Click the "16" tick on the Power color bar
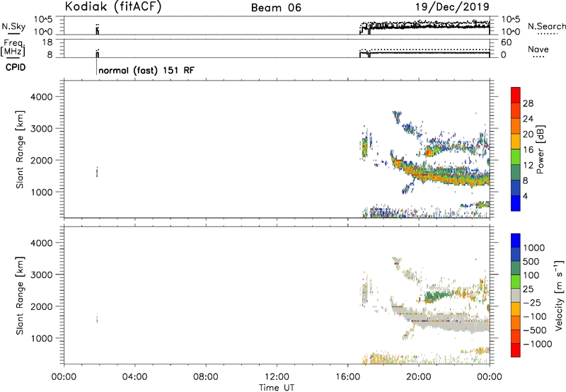 (x=528, y=150)
